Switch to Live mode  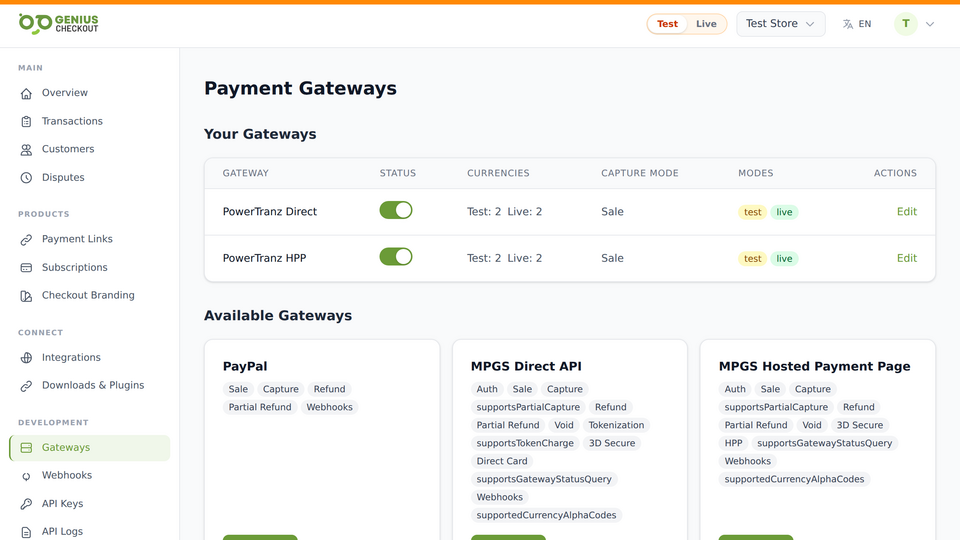pyautogui.click(x=706, y=24)
